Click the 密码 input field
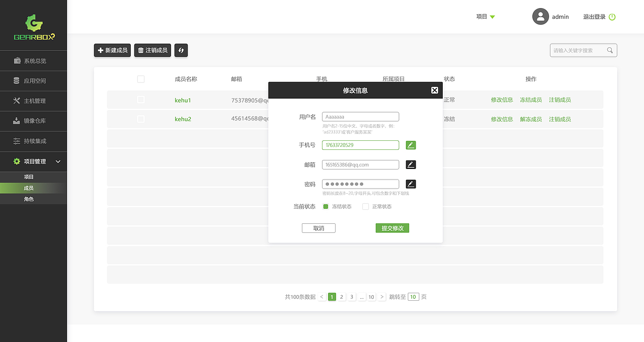The width and height of the screenshot is (644, 342). pos(360,184)
